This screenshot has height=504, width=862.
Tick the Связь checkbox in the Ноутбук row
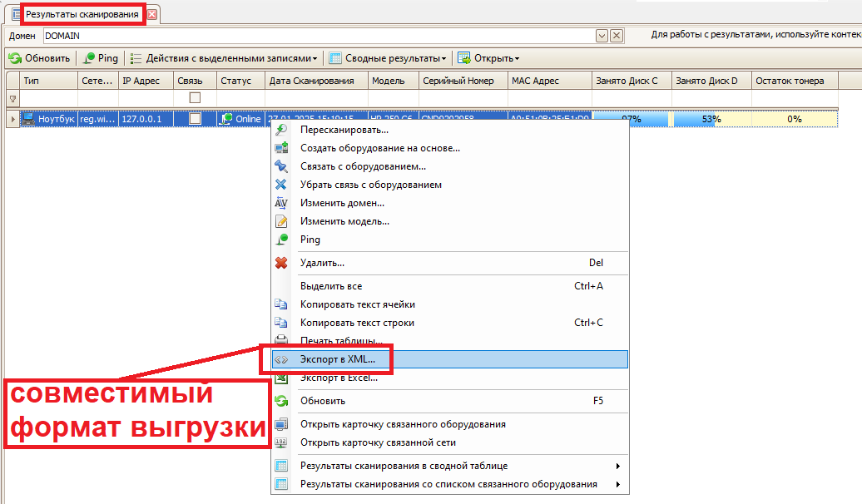pyautogui.click(x=195, y=119)
